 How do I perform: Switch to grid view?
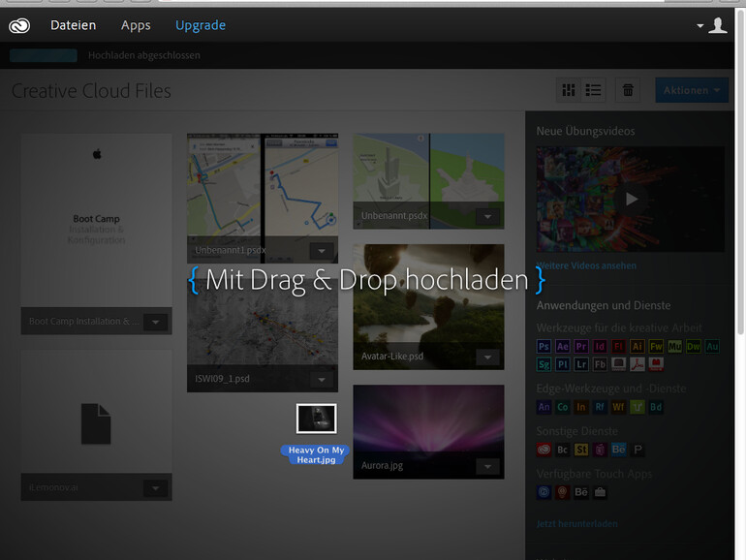click(569, 90)
